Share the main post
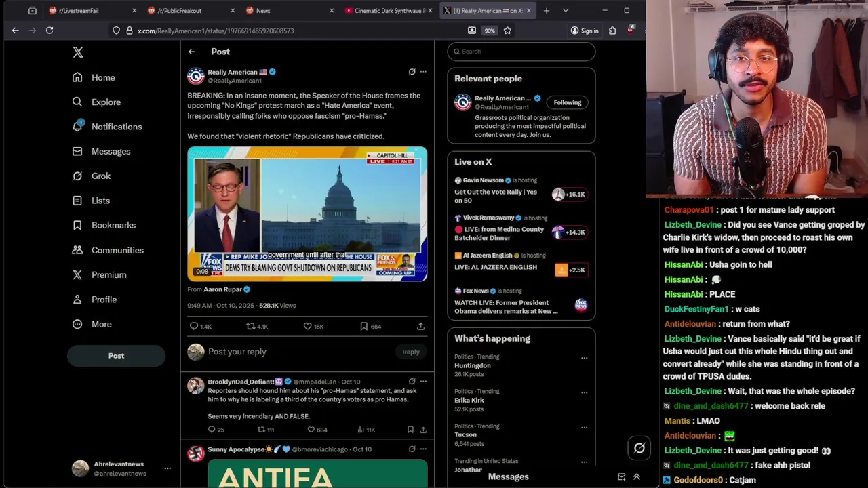 (x=420, y=327)
